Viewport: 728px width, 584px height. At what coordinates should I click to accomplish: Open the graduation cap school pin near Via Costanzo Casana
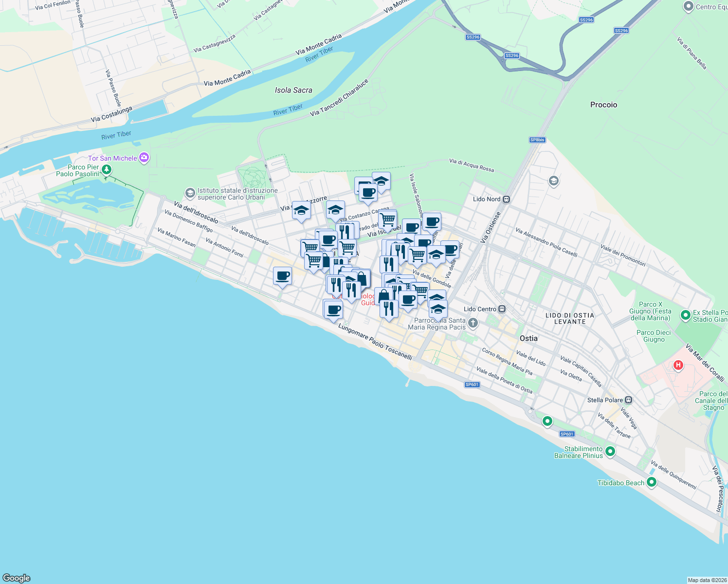pyautogui.click(x=335, y=210)
